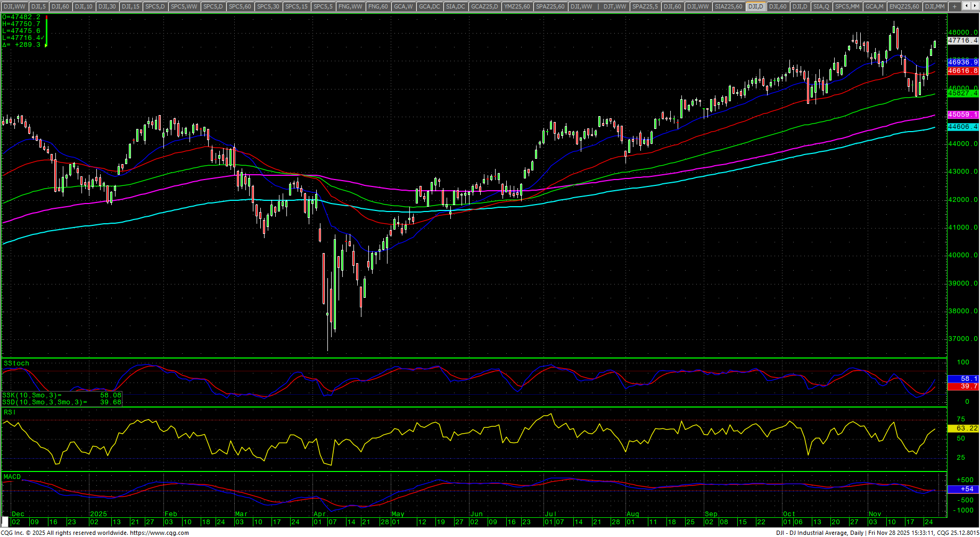Add a new chart tab with plus icon

(x=955, y=6)
